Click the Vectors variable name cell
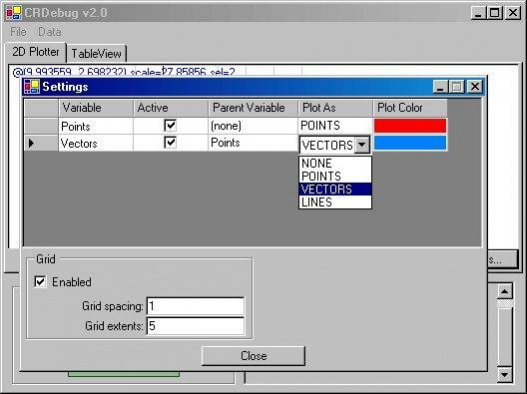Image resolution: width=527 pixels, height=394 pixels. click(96, 143)
